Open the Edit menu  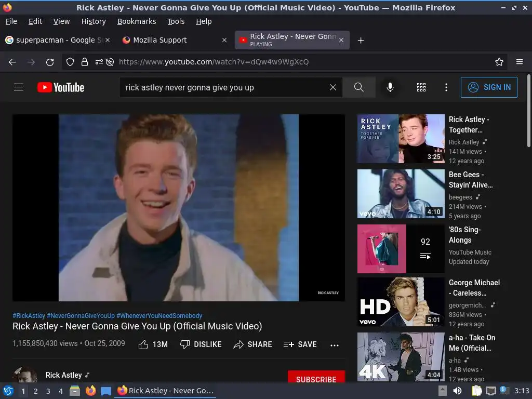click(x=35, y=21)
